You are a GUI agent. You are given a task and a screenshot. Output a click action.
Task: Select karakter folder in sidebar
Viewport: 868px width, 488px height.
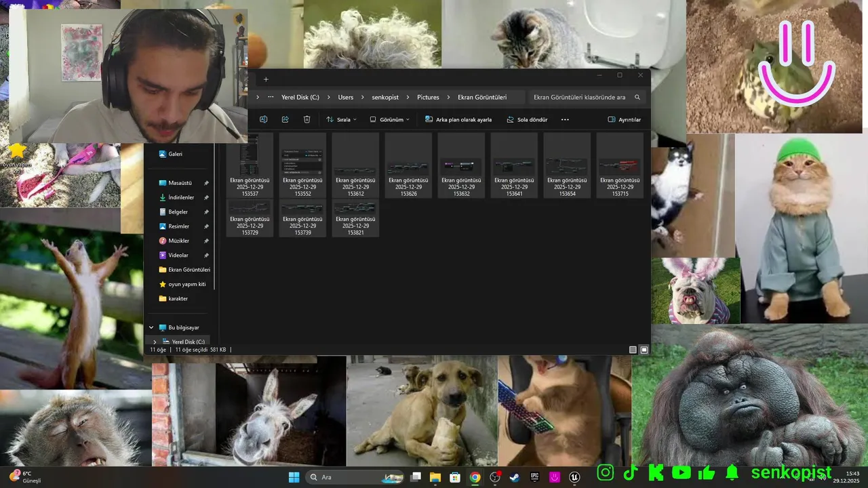(174, 298)
